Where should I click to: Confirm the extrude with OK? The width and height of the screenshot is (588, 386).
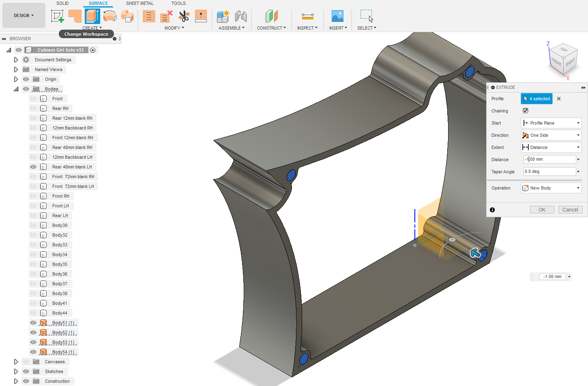(x=542, y=210)
